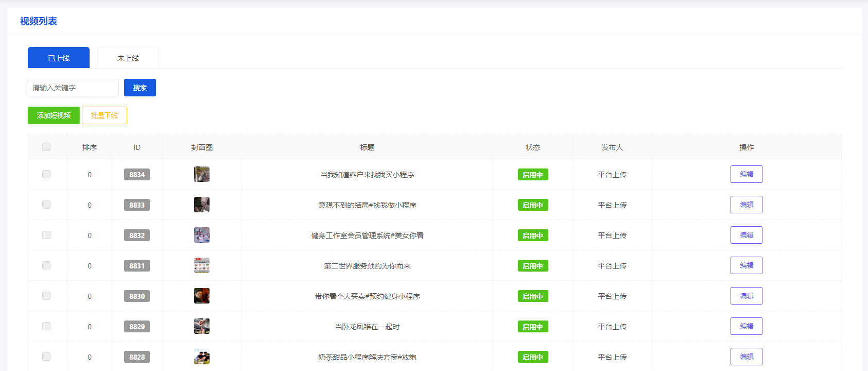Tick the checkbox for video 8829
Viewport: 868px width, 371px height.
coord(46,326)
